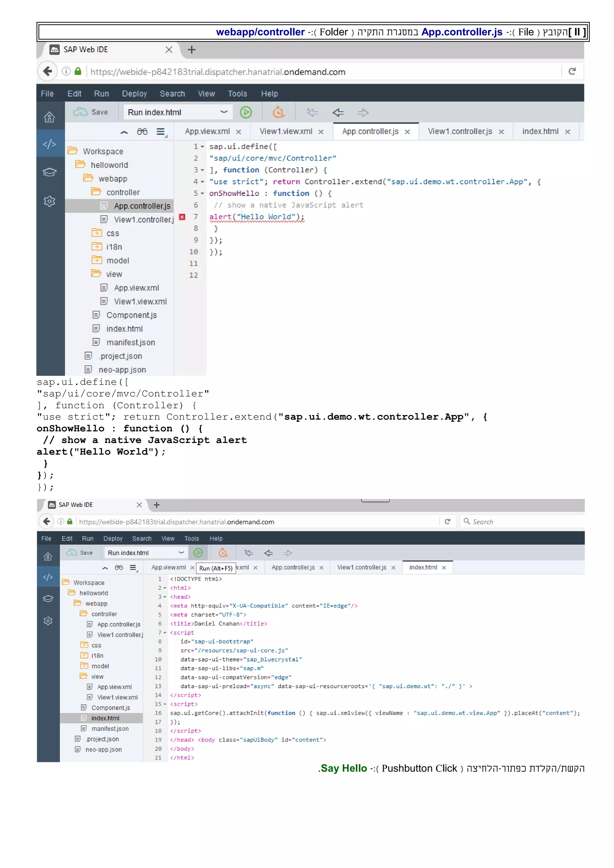
Task: Fold script block at line 7 in bottom editor
Action: (165, 633)
